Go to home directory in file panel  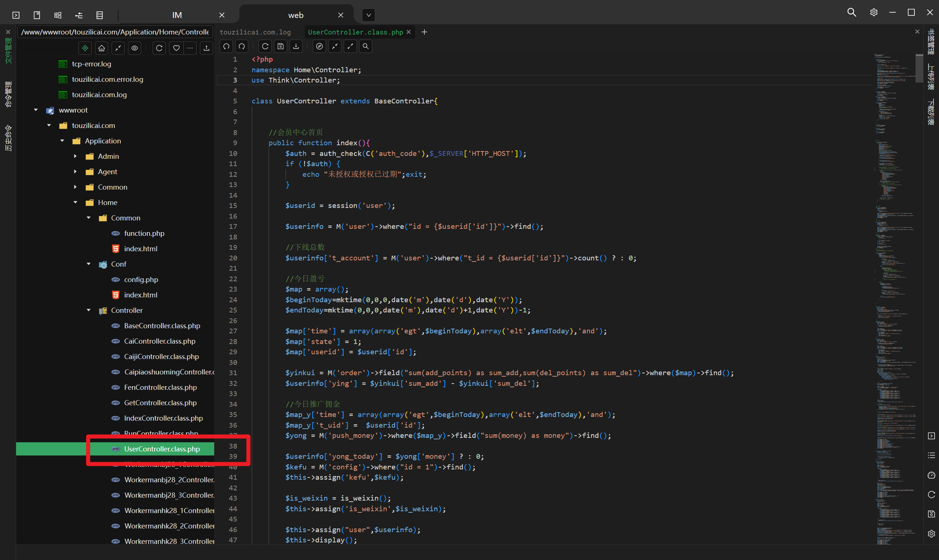(102, 48)
